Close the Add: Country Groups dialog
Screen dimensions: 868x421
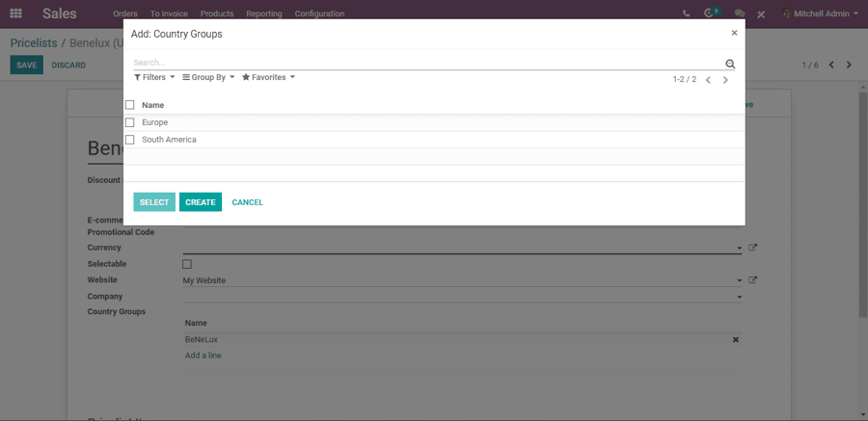734,33
